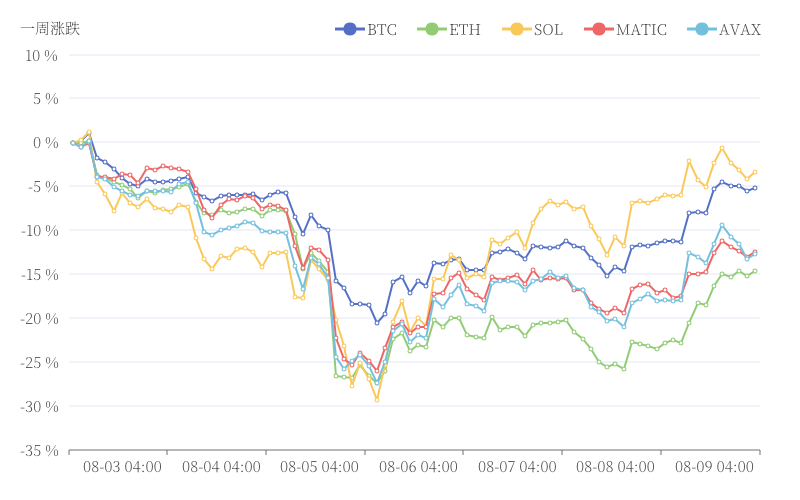
Task: Click the BTC legend marker icon
Action: 349,29
